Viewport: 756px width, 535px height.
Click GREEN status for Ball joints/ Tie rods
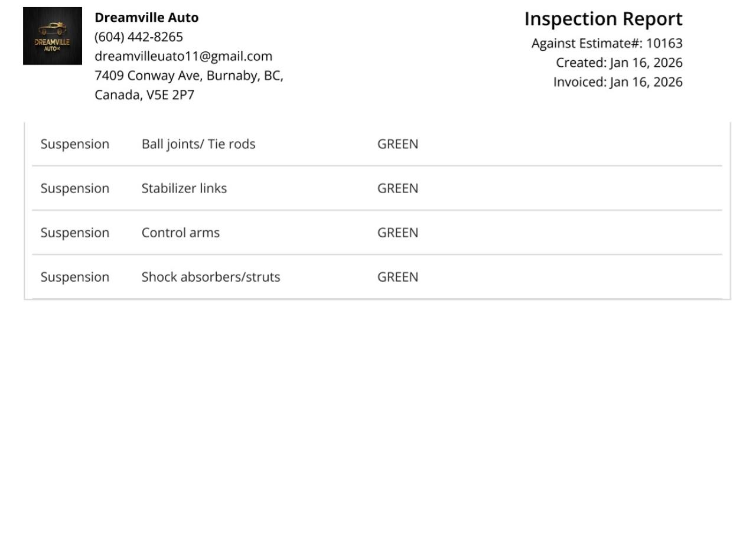397,145
